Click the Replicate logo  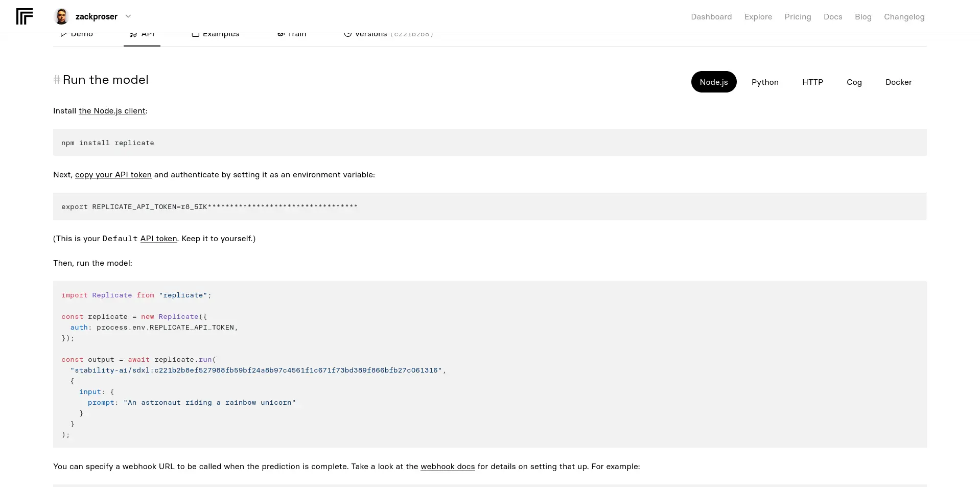(24, 16)
